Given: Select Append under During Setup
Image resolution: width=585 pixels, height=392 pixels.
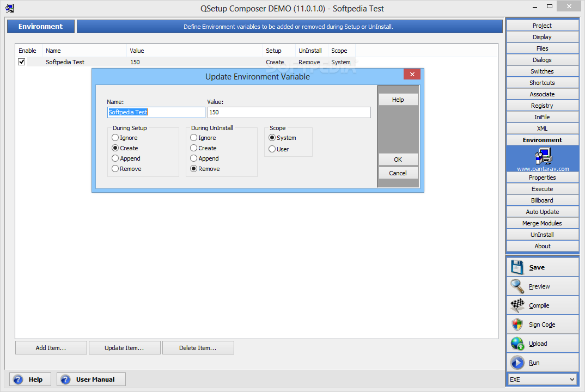Looking at the screenshot, I should 115,158.
